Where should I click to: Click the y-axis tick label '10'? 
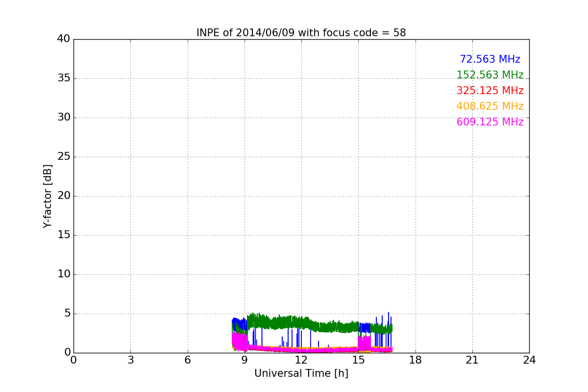(64, 274)
